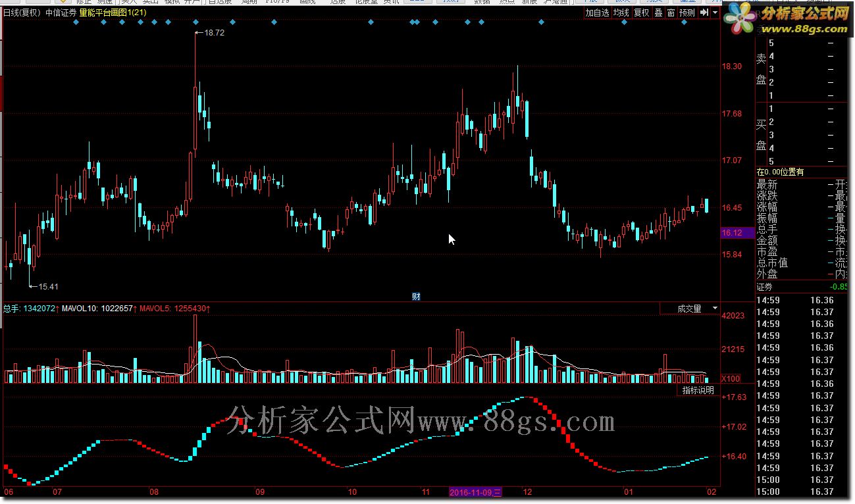Click the 窗 multi-window button
The height and width of the screenshot is (504, 855).
click(x=671, y=13)
